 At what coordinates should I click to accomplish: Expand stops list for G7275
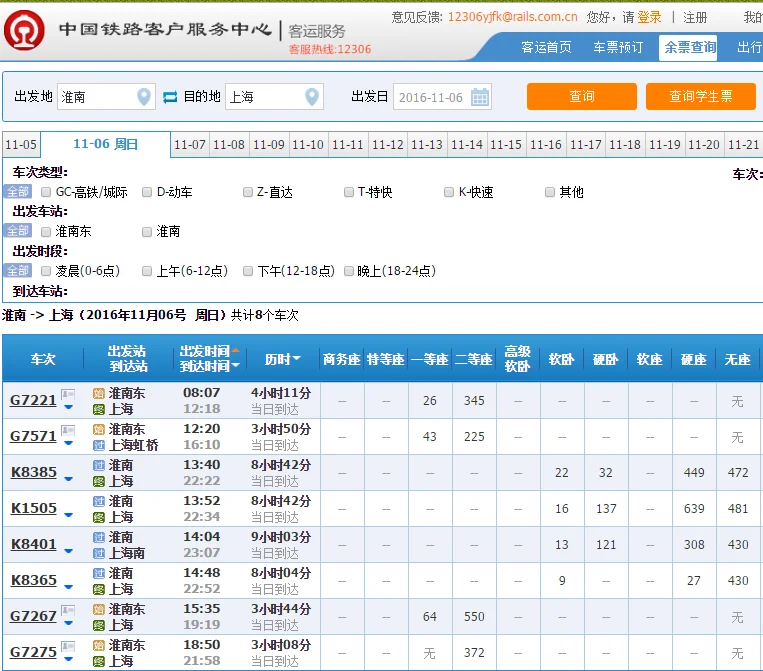tap(69, 659)
